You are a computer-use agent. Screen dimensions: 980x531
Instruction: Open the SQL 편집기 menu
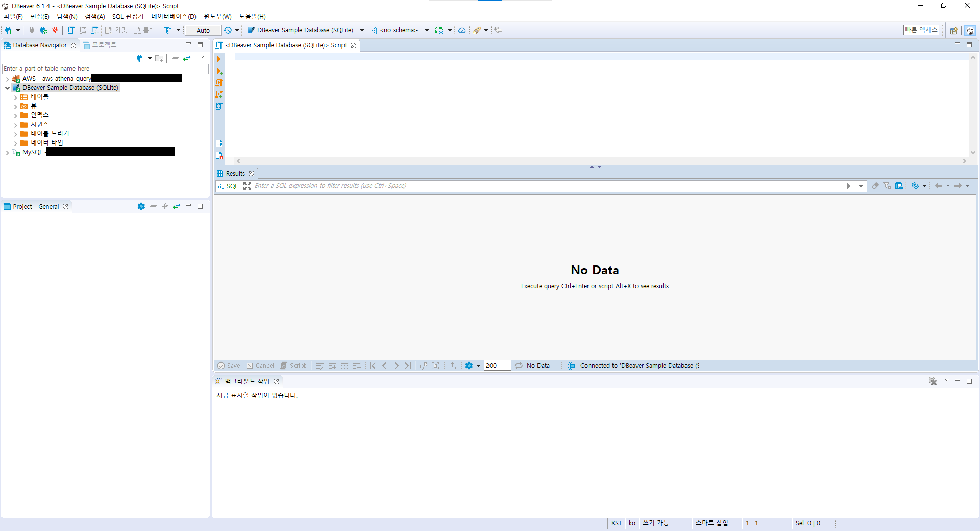tap(128, 16)
